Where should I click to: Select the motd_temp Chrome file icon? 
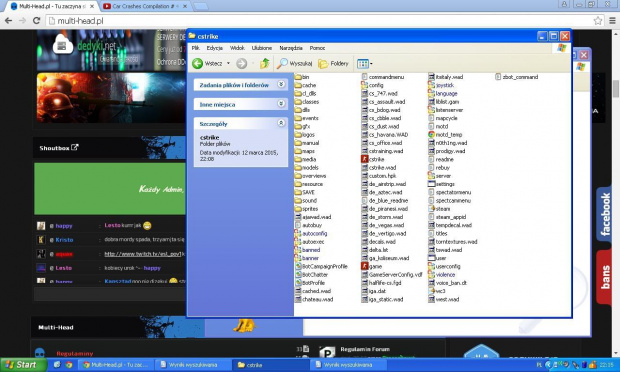(431, 134)
